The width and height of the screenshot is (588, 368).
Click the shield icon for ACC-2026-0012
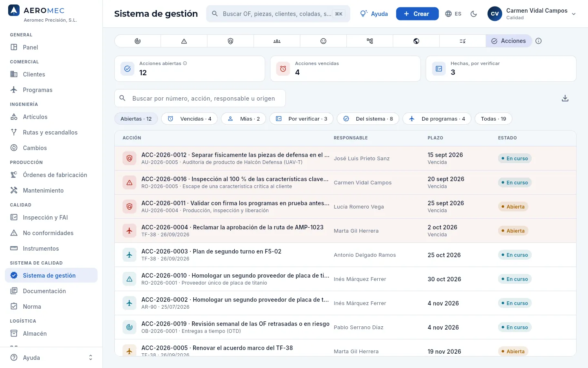tap(129, 158)
